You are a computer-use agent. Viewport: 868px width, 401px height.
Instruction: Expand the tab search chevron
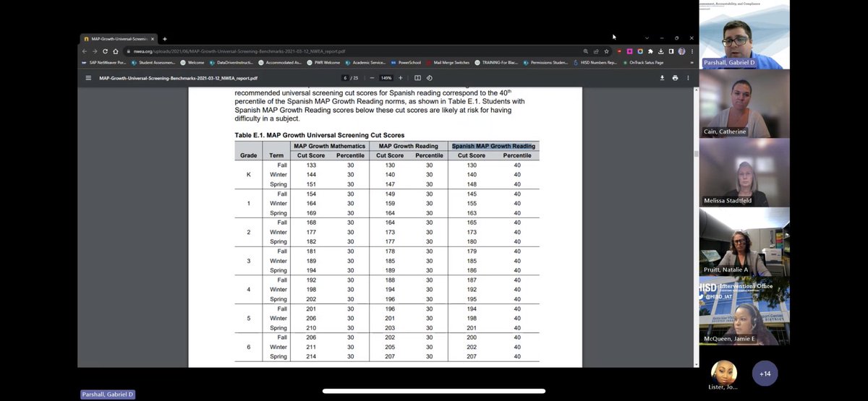647,38
